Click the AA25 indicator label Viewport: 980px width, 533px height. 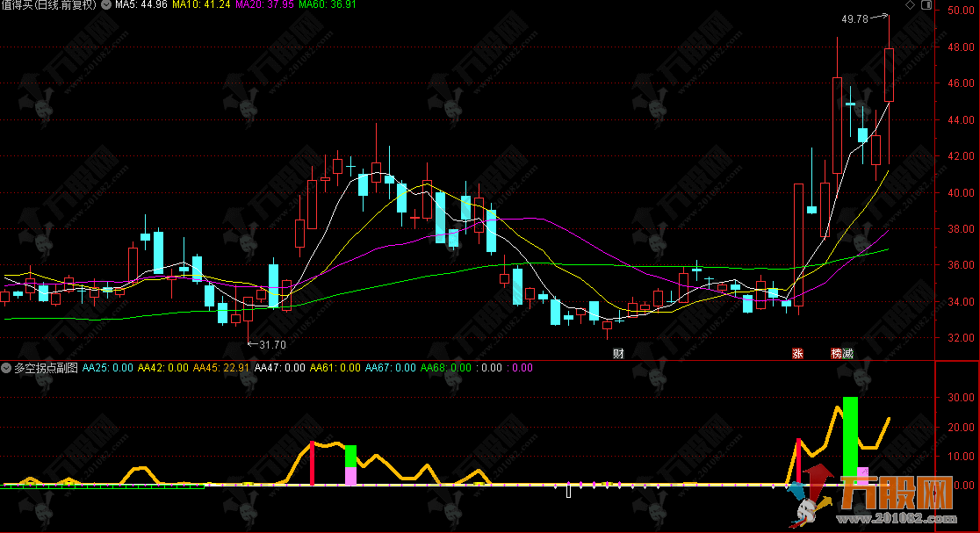[107, 368]
